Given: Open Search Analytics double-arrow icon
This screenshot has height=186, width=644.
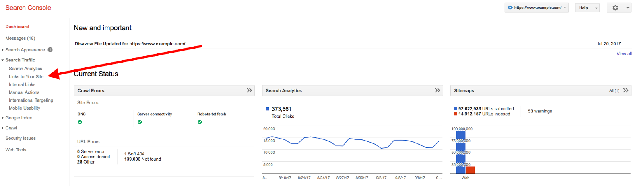Looking at the screenshot, I should [437, 90].
